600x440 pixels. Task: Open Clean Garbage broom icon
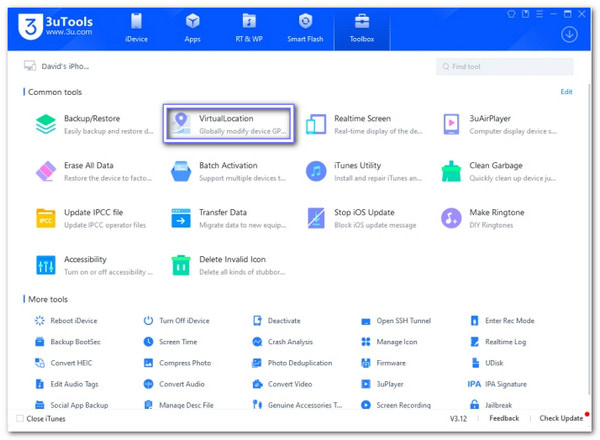451,171
